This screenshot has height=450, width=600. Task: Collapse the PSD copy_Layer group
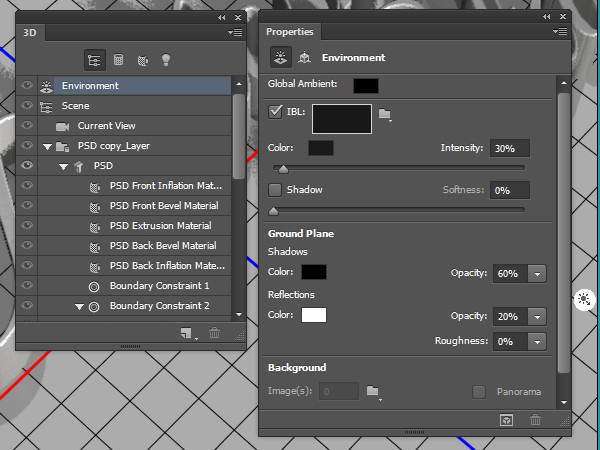click(x=47, y=146)
